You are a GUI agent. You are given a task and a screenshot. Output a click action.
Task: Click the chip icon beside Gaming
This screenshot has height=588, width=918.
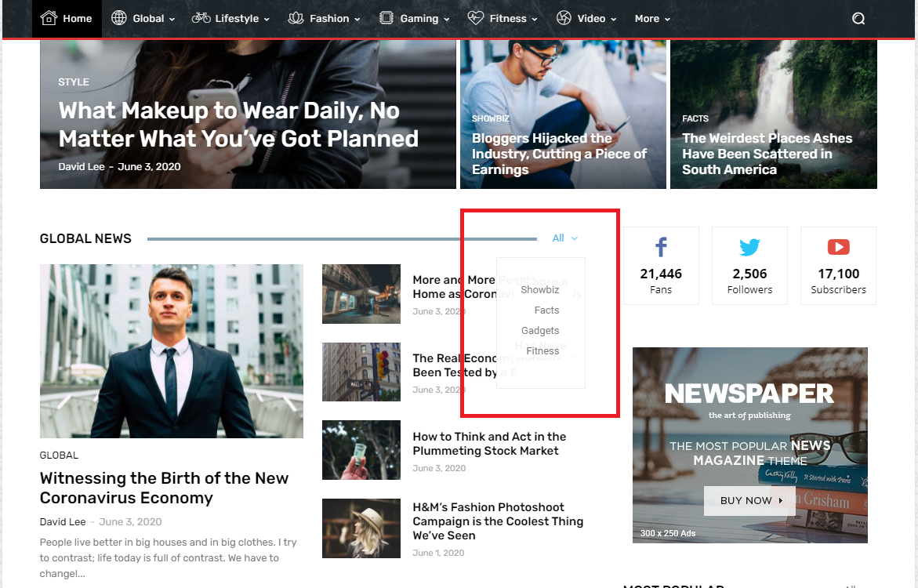tap(386, 18)
